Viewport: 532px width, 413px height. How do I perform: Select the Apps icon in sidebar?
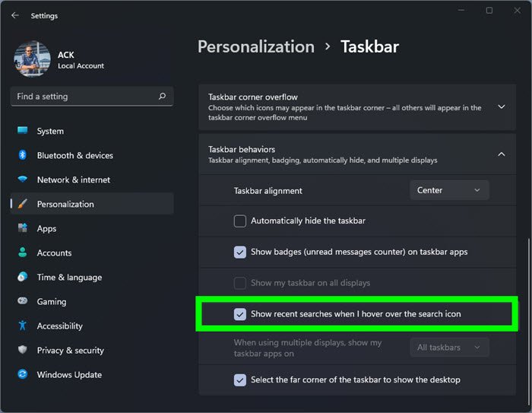pos(23,228)
